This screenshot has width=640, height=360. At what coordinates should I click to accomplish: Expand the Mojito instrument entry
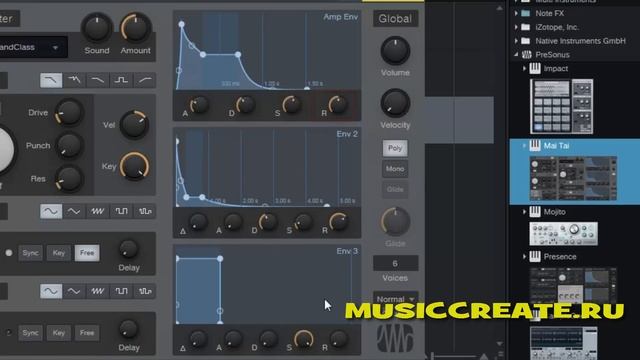coord(524,211)
